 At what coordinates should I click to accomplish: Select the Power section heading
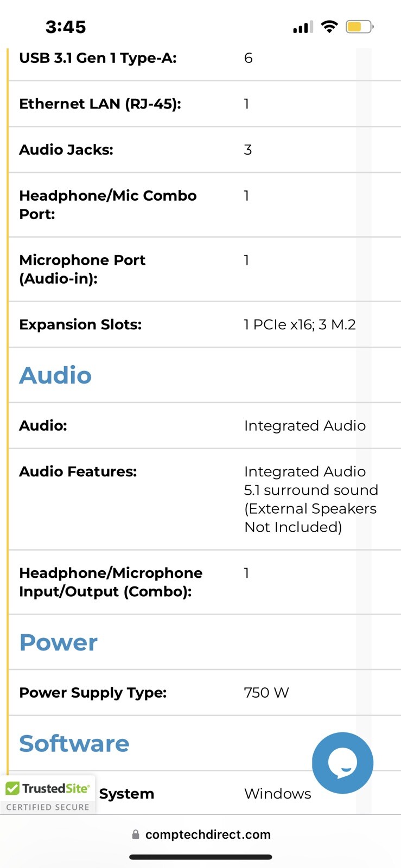click(x=59, y=642)
